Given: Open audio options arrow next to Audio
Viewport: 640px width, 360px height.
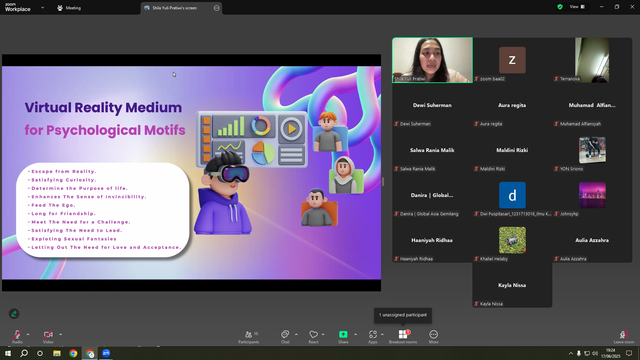Looking at the screenshot, I should click(28, 334).
